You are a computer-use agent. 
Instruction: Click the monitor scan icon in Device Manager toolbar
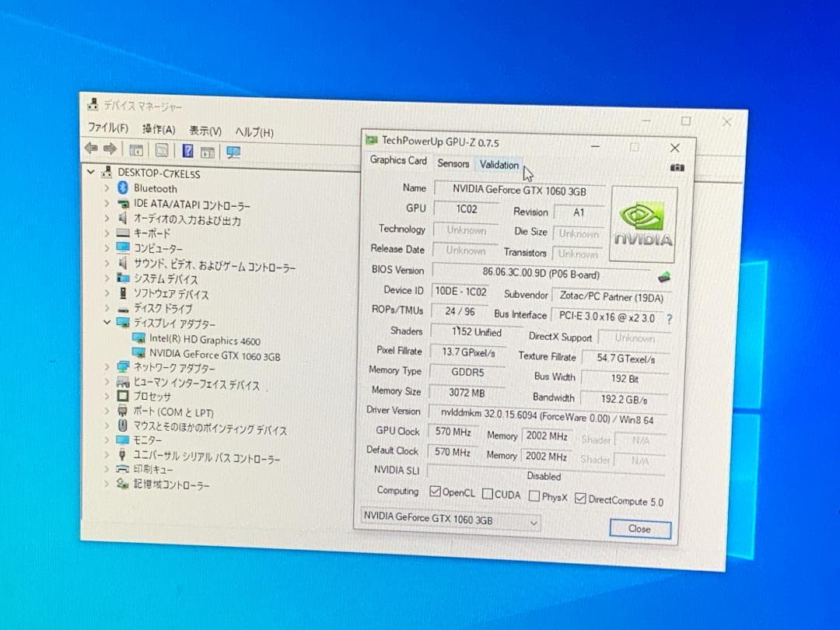(x=233, y=152)
